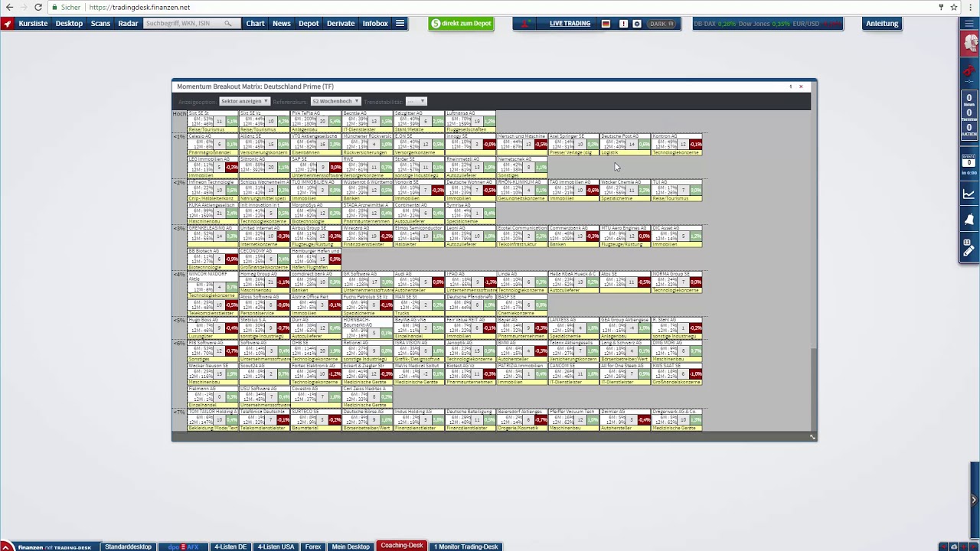980x551 pixels.
Task: Open the News counter in right sidebar
Action: click(969, 100)
